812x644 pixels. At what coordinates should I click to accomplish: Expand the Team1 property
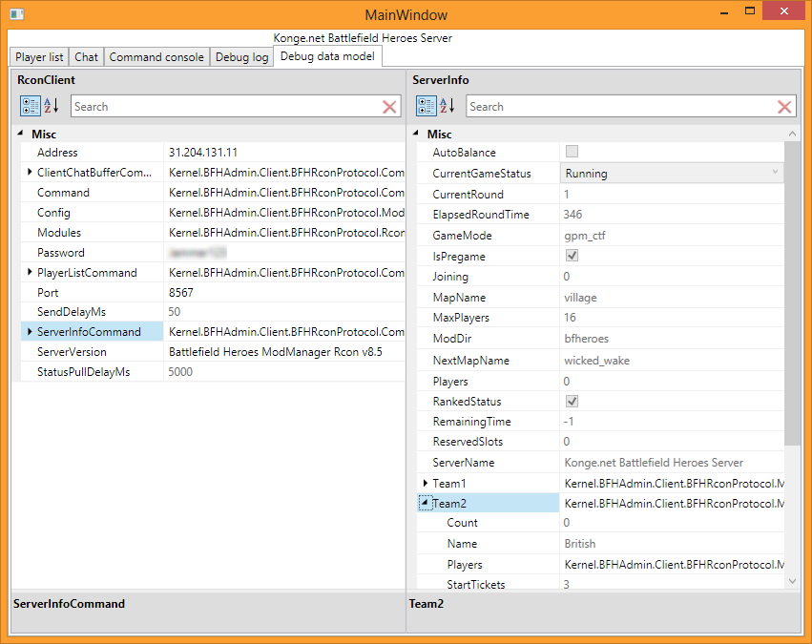click(x=426, y=483)
